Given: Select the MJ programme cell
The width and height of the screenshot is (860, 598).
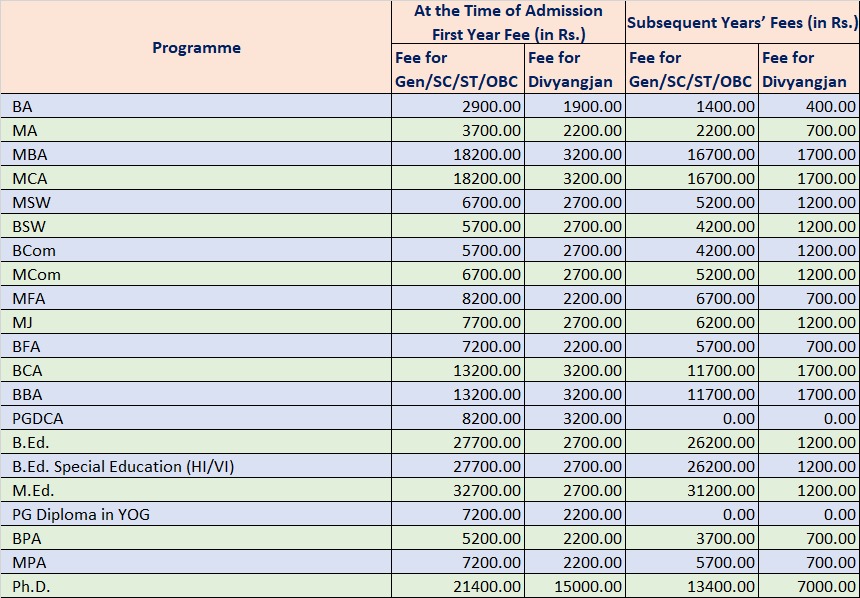Looking at the screenshot, I should [196, 322].
